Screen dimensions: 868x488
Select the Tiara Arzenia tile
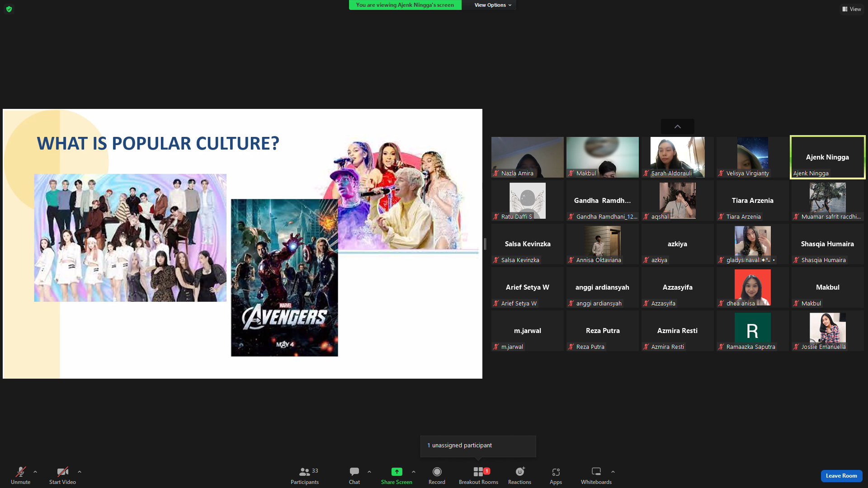tap(753, 201)
